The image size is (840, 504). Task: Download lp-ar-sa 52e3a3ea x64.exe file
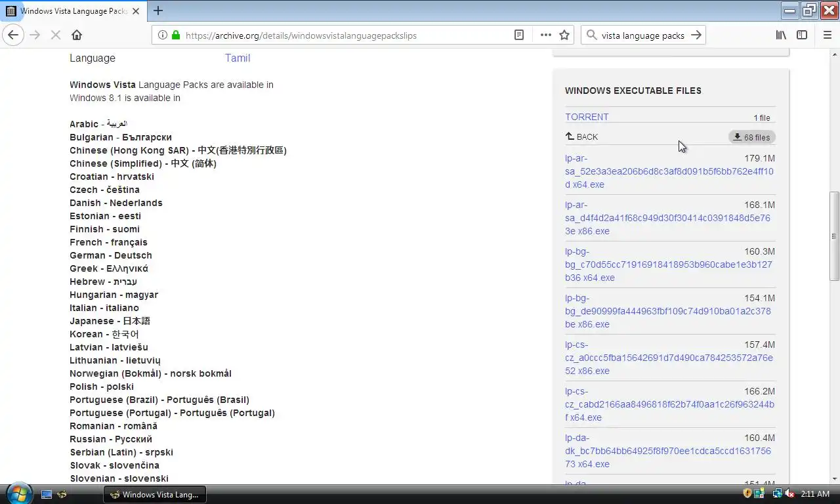point(669,171)
